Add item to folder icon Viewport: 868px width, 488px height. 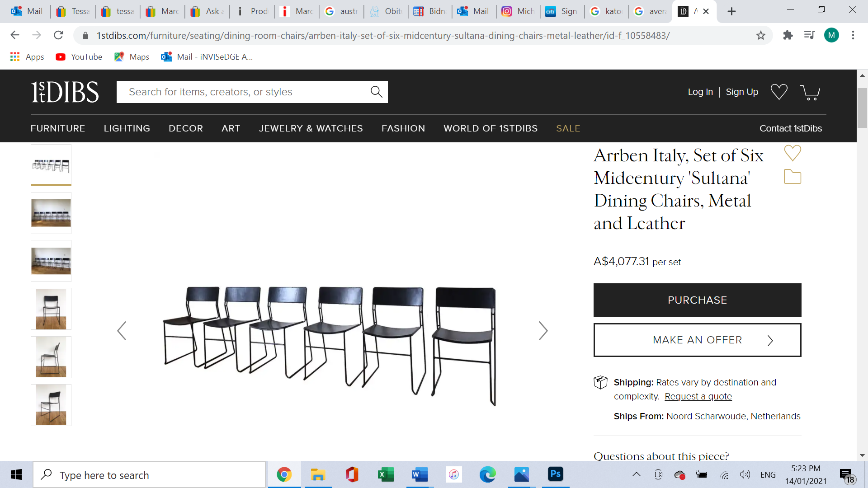[x=792, y=177]
